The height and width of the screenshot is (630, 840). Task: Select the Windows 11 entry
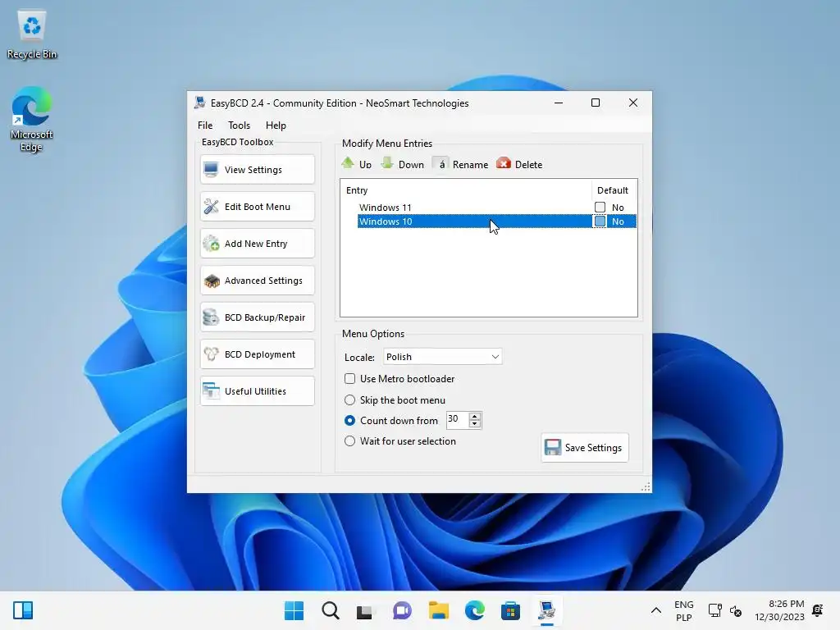(x=475, y=207)
